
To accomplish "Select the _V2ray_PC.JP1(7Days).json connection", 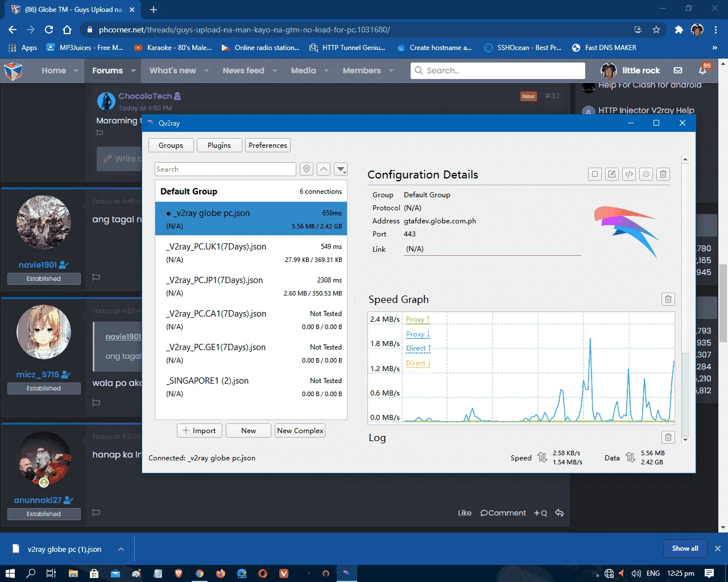I will pos(251,286).
